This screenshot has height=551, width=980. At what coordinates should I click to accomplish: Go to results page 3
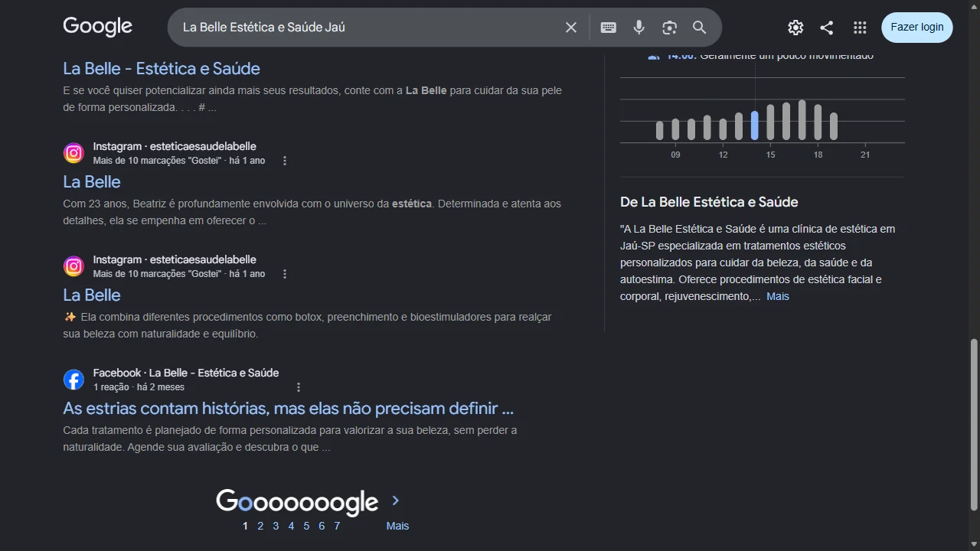click(276, 526)
